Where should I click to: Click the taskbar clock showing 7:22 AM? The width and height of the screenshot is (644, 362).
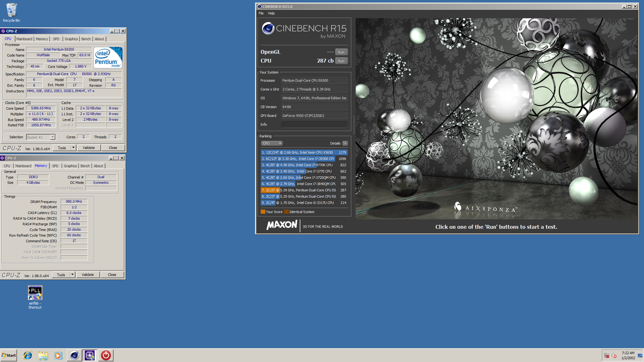click(628, 355)
